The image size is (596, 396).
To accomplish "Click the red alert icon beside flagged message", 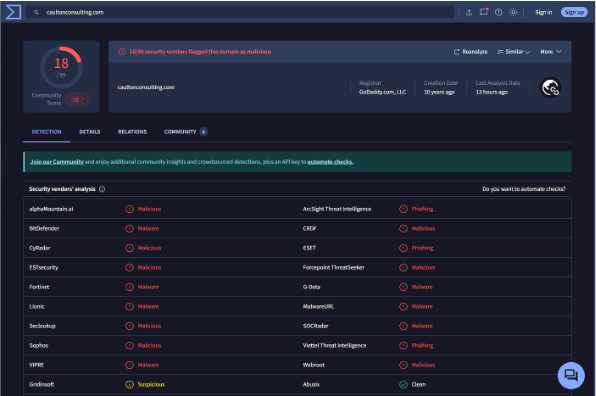I will [x=122, y=52].
